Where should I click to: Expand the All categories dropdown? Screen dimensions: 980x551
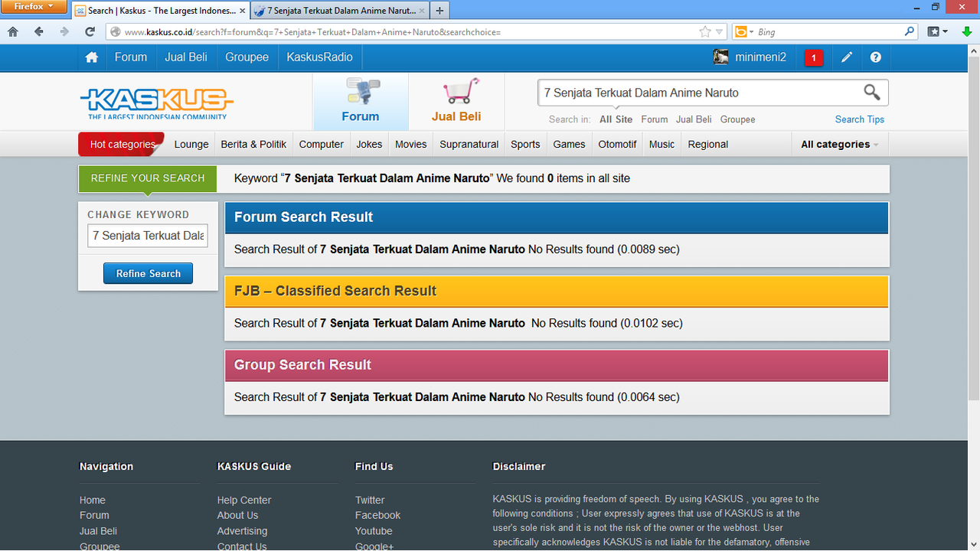(840, 145)
